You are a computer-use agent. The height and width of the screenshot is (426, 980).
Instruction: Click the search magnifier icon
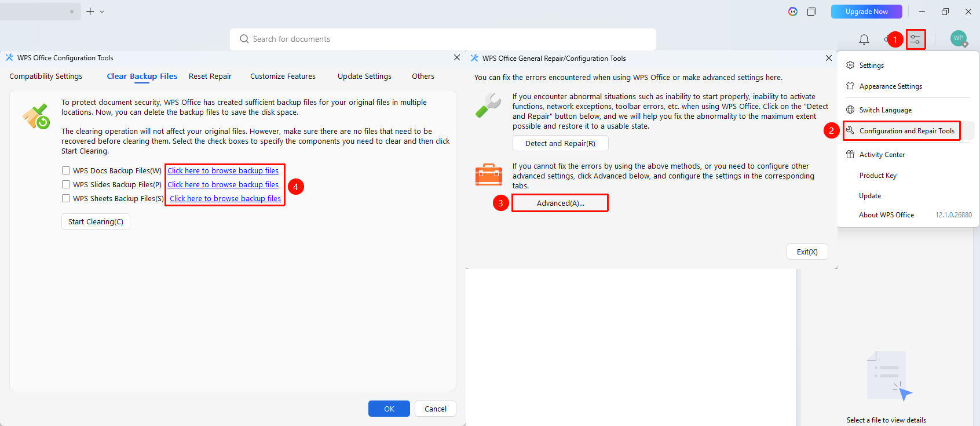click(244, 39)
